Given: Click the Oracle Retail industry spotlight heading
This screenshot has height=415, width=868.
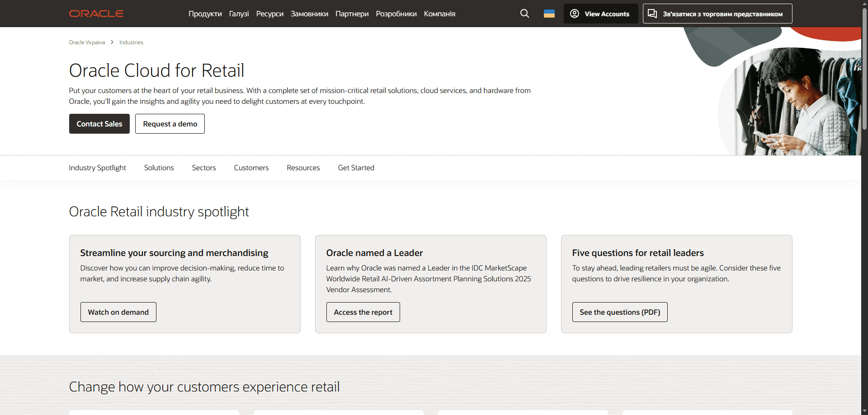Looking at the screenshot, I should tap(159, 211).
